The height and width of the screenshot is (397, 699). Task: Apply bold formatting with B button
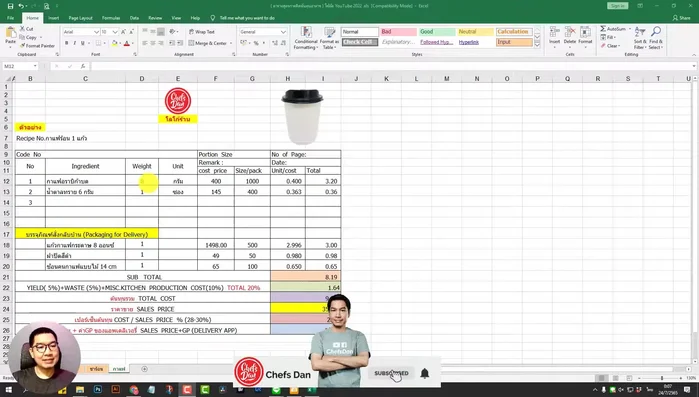coord(66,43)
